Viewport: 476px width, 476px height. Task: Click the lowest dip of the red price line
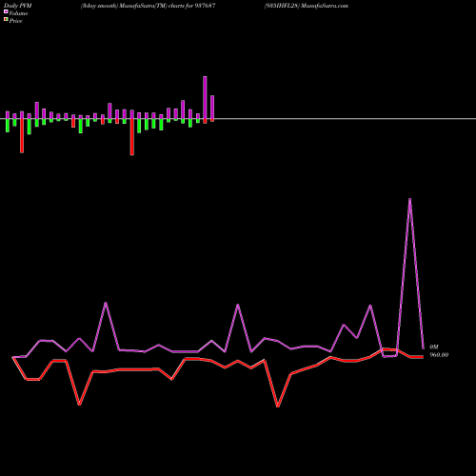278,407
